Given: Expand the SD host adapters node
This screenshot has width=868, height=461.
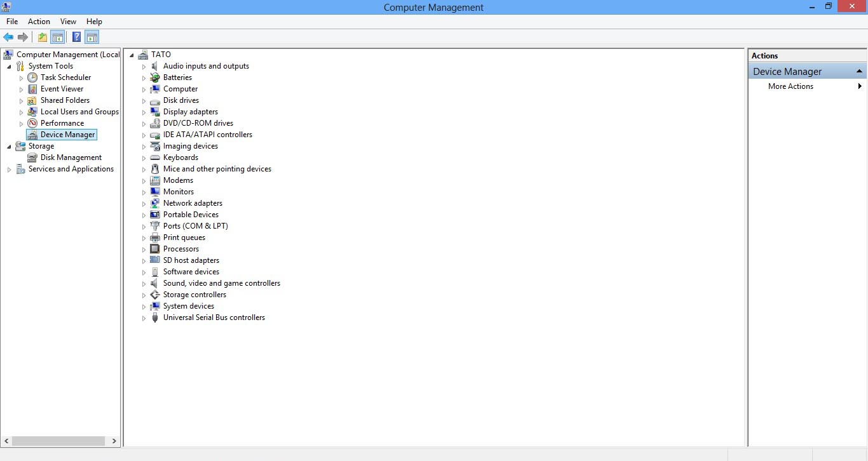Looking at the screenshot, I should point(144,261).
